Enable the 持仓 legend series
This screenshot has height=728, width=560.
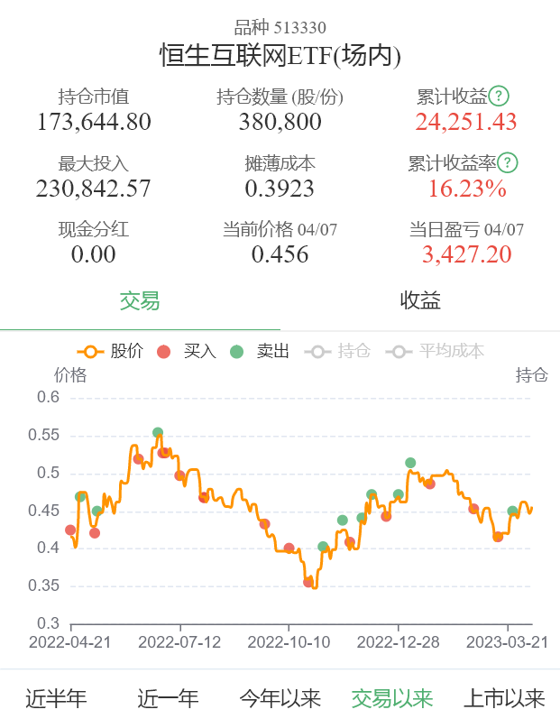(338, 351)
